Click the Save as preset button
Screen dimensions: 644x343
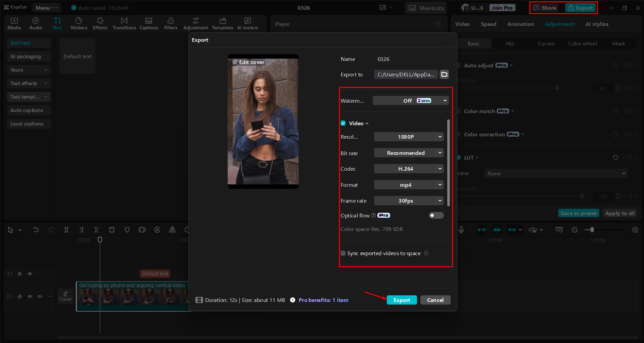[578, 213]
